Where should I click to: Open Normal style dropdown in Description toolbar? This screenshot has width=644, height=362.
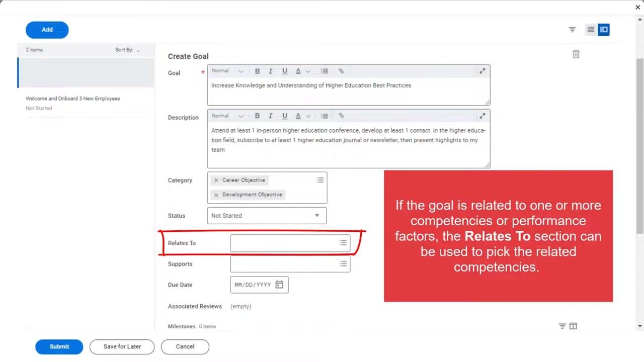[x=227, y=116]
